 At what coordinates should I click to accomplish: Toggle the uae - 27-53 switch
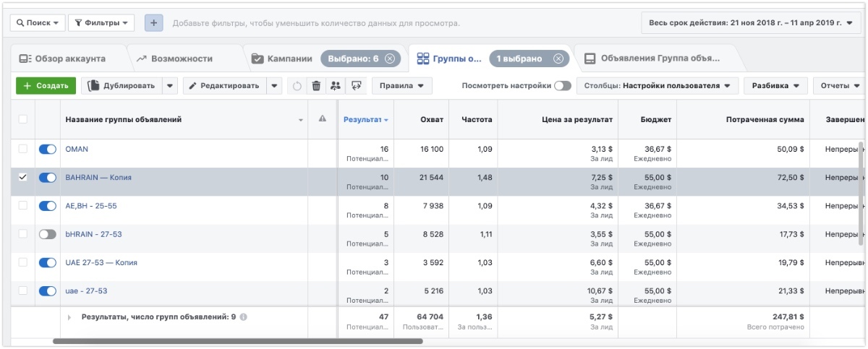[48, 290]
